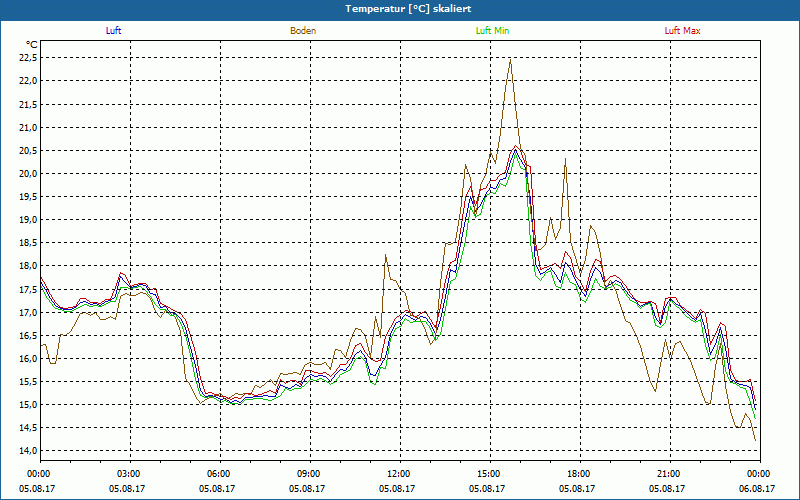Click the '°C' axis unit label
Viewport: 800px width, 500px height.
(32, 44)
